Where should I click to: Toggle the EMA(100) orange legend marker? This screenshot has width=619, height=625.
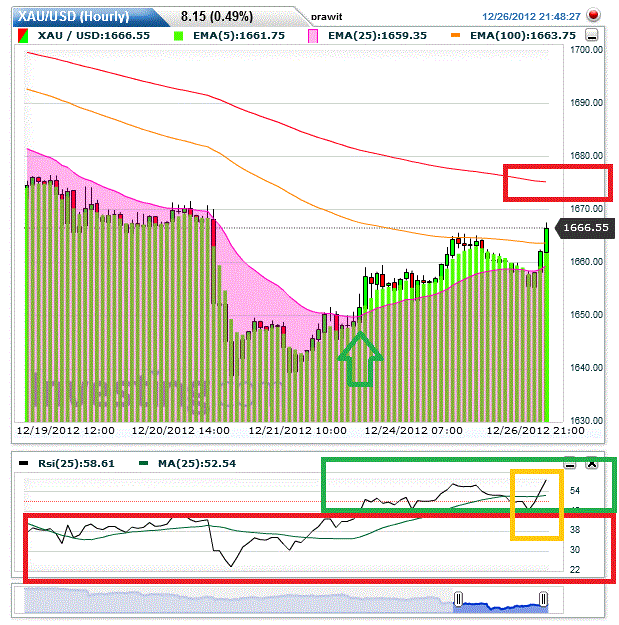click(x=455, y=35)
